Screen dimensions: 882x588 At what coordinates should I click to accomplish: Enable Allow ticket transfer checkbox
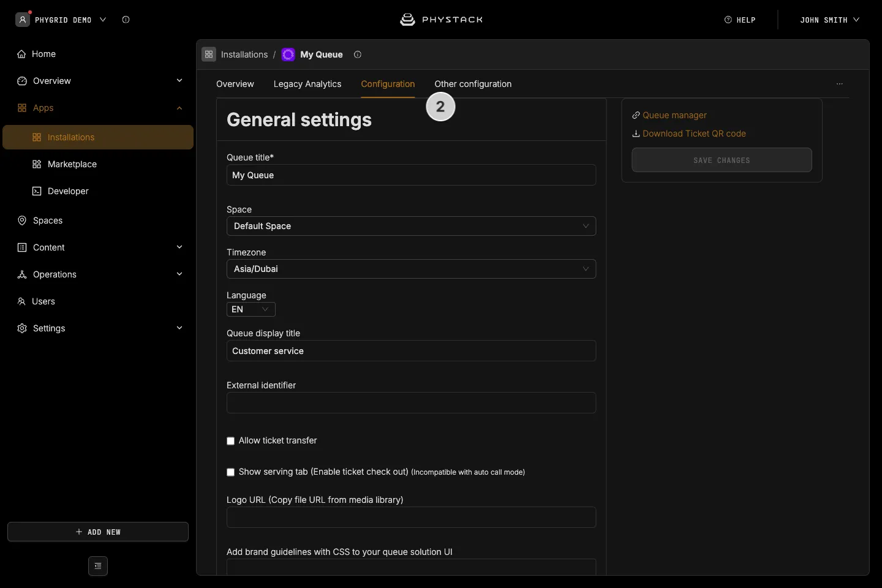[x=231, y=441]
